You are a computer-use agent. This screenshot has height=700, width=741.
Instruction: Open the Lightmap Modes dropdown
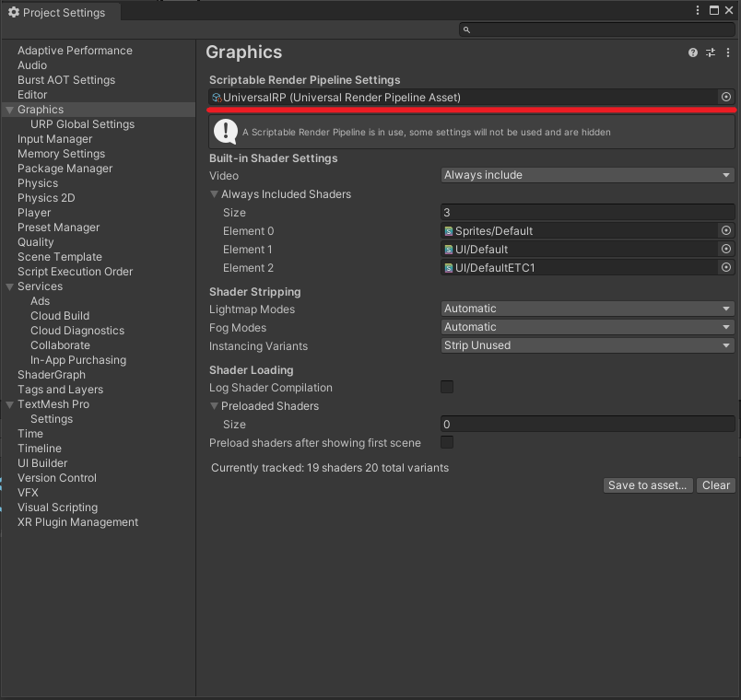tap(587, 308)
